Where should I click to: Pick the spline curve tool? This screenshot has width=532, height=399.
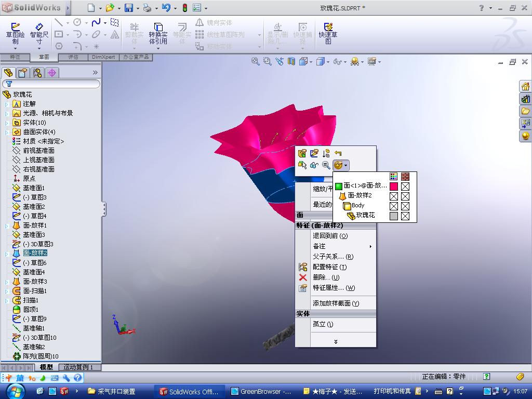point(96,22)
